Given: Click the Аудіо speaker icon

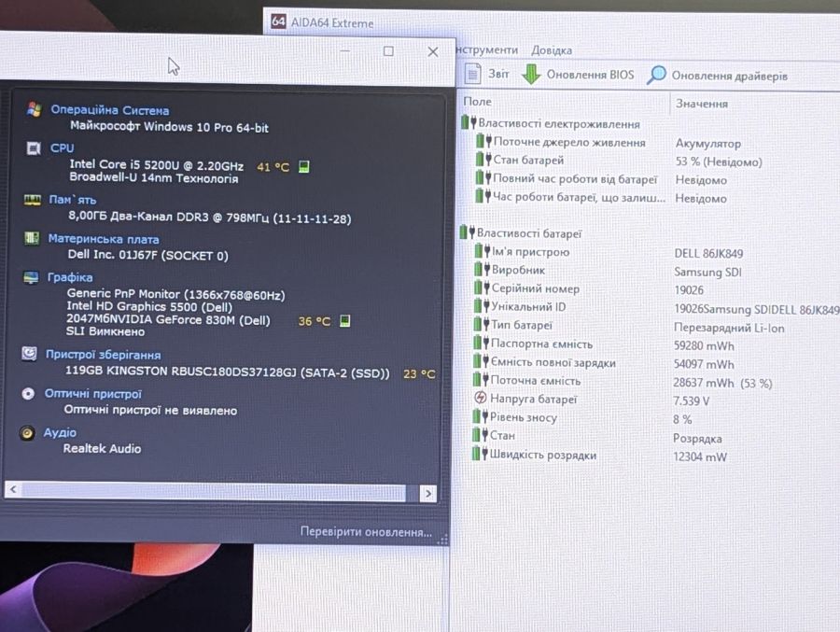Looking at the screenshot, I should [x=27, y=432].
